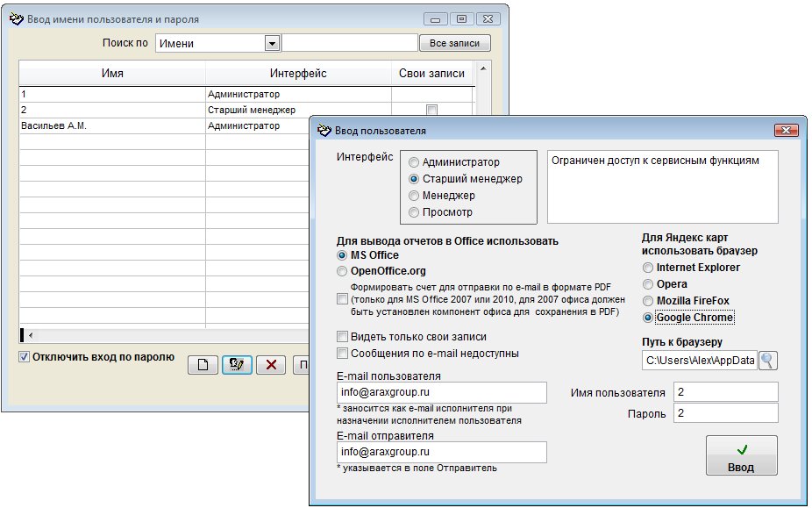Select user row named 2
The width and height of the screenshot is (812, 508).
click(x=112, y=110)
